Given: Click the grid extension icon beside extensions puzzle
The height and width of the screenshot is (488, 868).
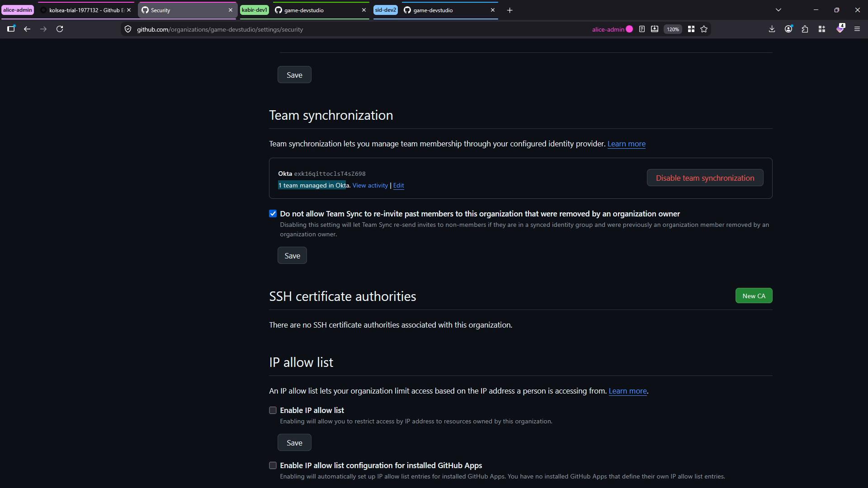Looking at the screenshot, I should [822, 29].
